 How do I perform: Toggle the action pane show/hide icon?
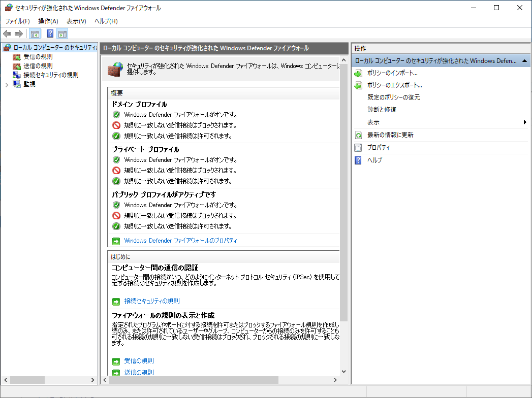[62, 34]
